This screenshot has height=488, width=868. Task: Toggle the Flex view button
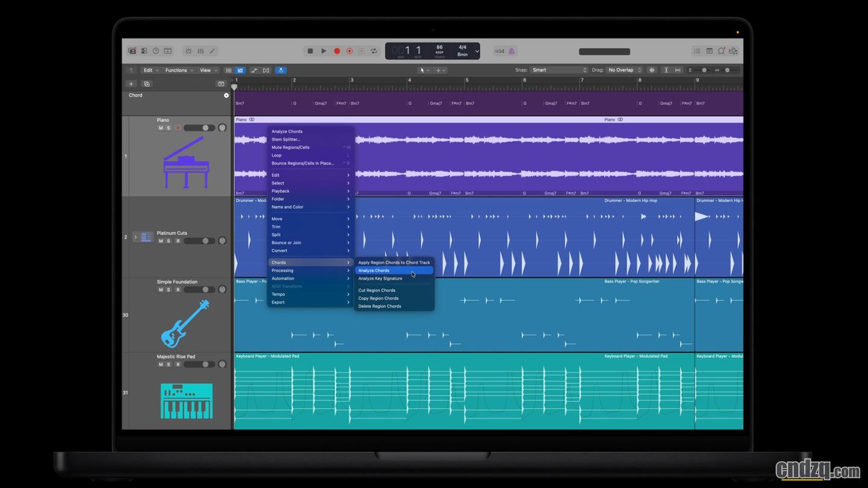(x=266, y=70)
